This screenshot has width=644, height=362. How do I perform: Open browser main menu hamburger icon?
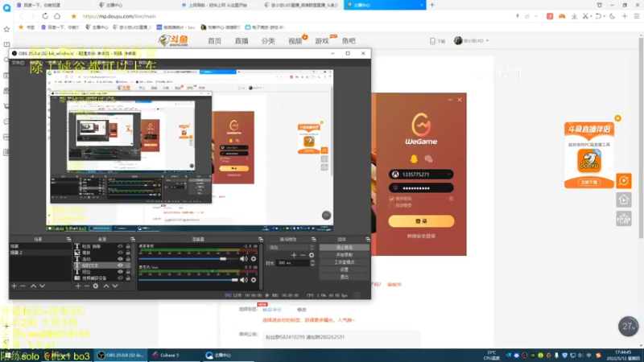(x=637, y=16)
